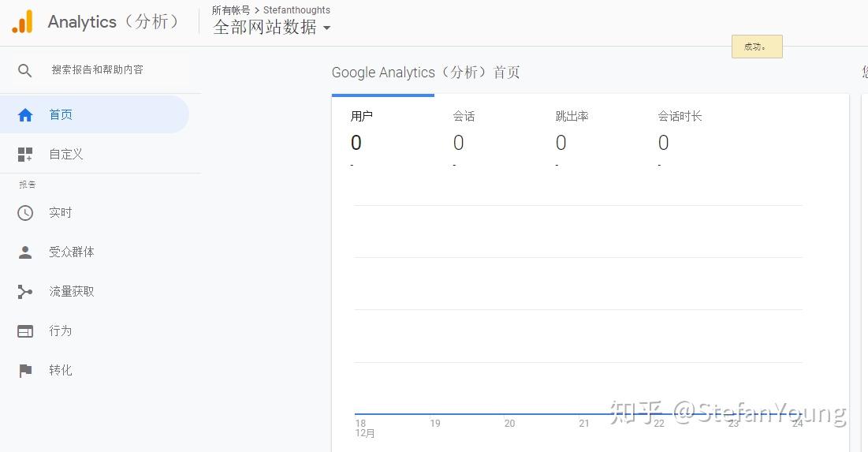
Task: Click the acquisition branch icon beside 流量获取
Action: 25,292
